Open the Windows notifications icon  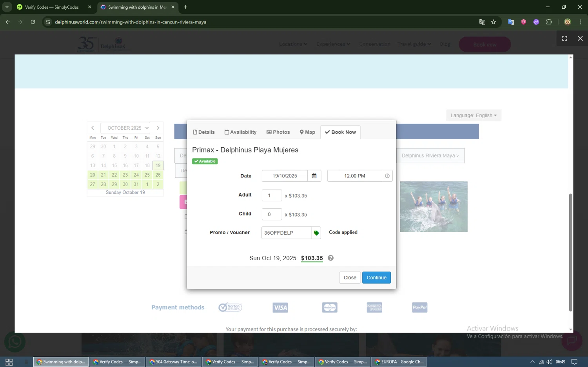click(x=574, y=362)
